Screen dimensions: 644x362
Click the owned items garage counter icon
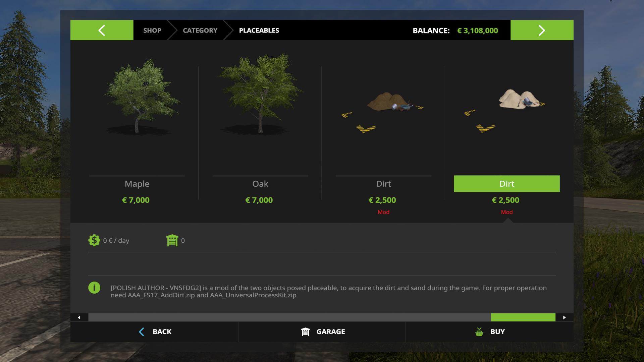pos(172,240)
